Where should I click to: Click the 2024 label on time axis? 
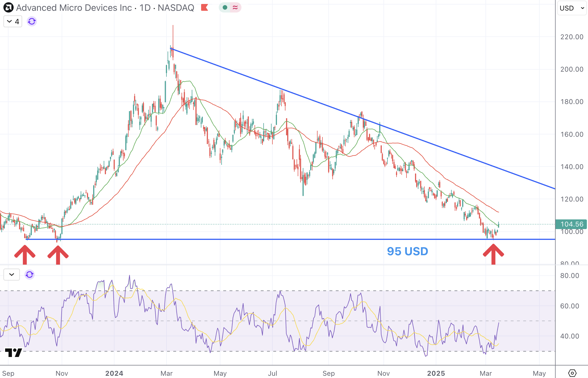[114, 373]
